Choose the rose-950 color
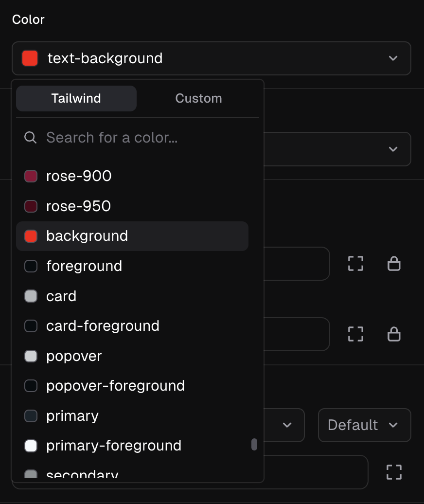This screenshot has height=504, width=424. 78,206
